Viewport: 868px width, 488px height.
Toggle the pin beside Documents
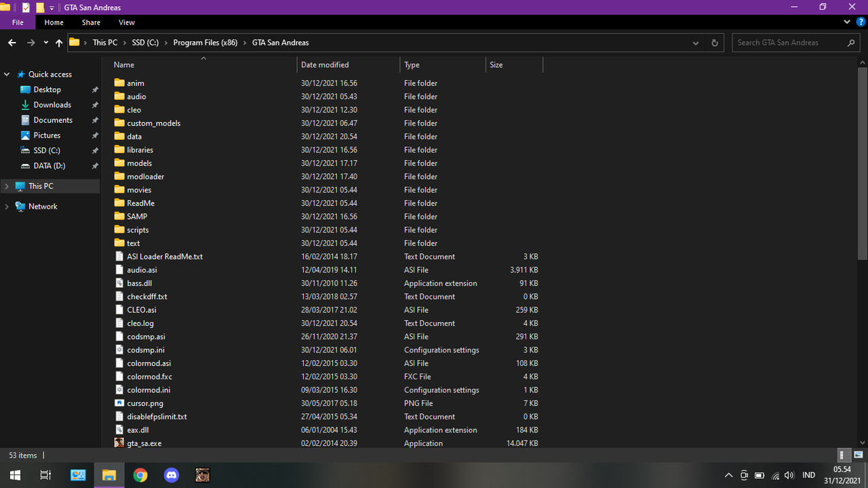tap(95, 120)
